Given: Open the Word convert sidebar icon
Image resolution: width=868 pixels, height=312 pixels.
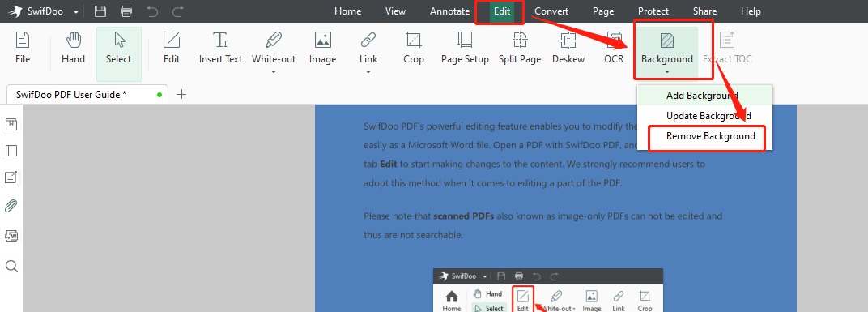Looking at the screenshot, I should (x=11, y=236).
